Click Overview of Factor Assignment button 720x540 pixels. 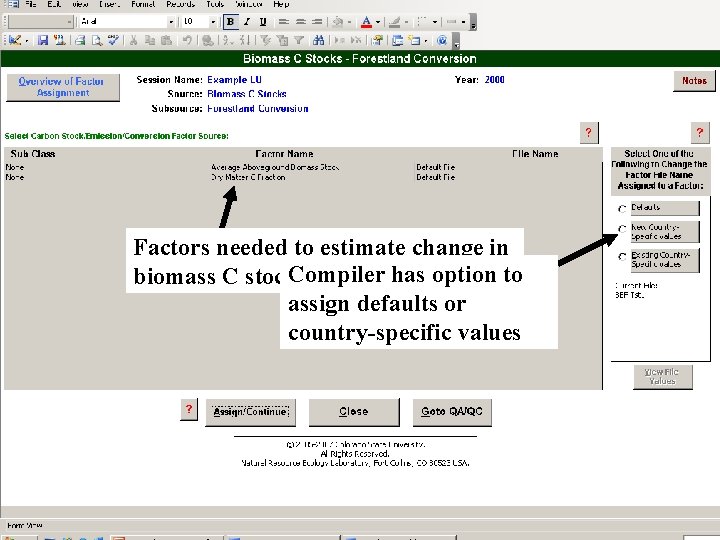click(x=63, y=87)
